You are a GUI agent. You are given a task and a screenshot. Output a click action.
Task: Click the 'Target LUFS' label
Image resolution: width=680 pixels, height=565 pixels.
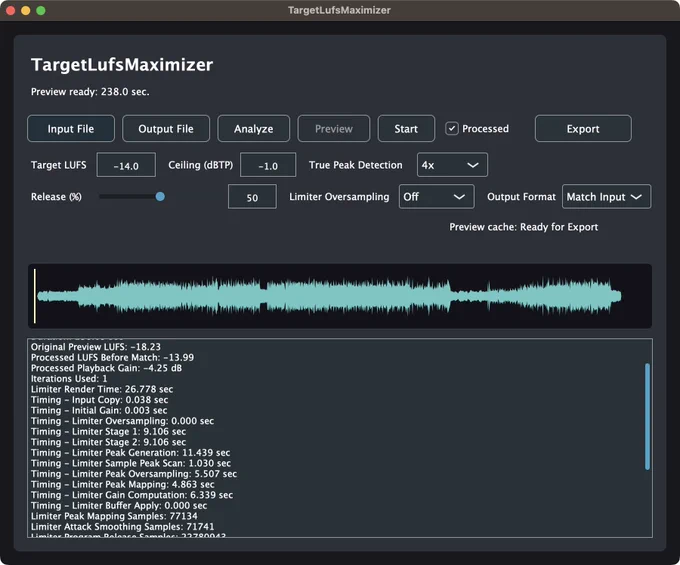click(x=59, y=165)
